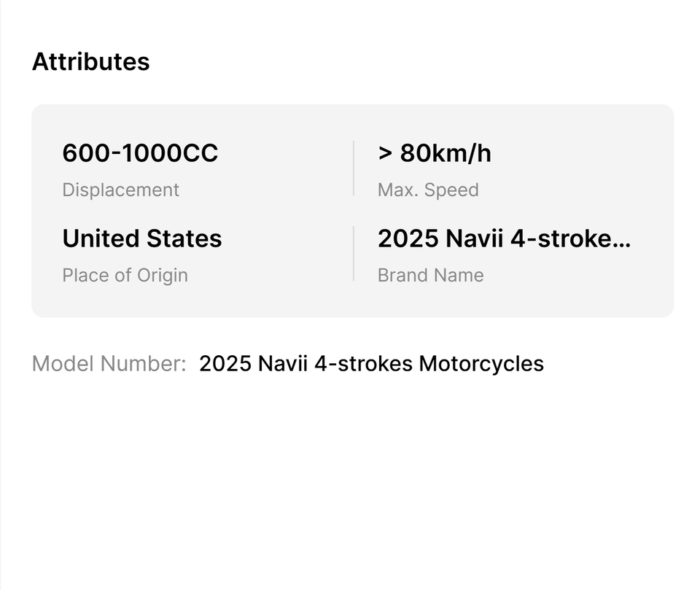Click the Model Number: label

click(109, 363)
